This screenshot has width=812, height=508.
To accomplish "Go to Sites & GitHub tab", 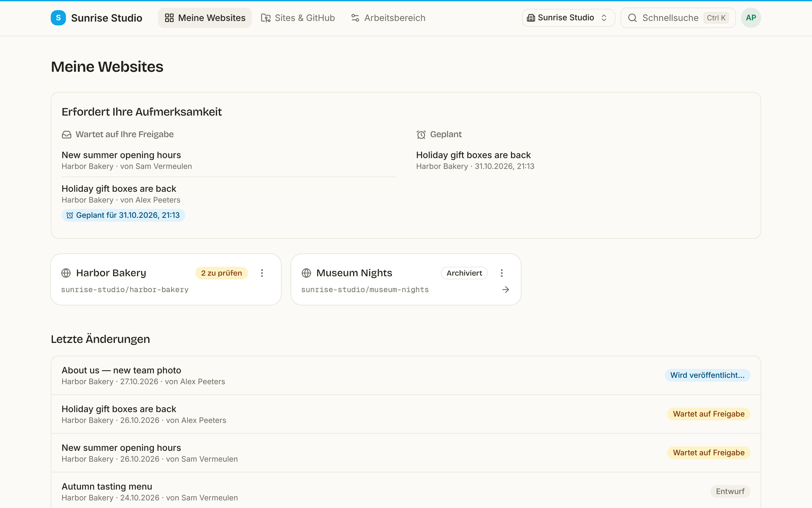I will click(298, 18).
